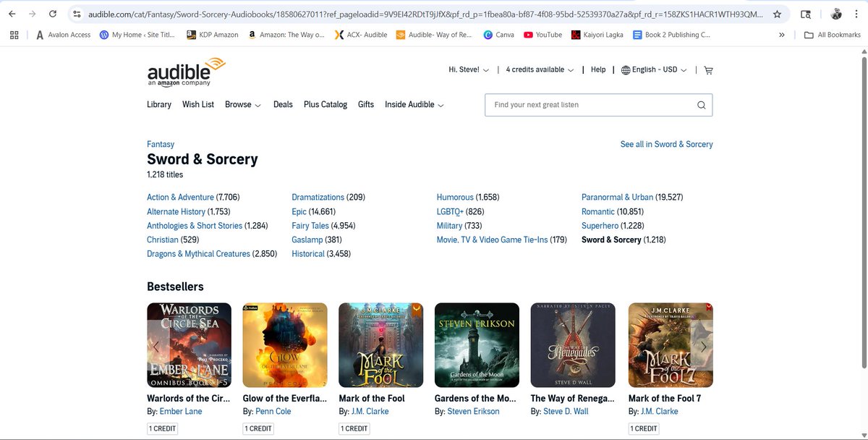Open the Library nav item
This screenshot has height=440, width=868.
[159, 104]
